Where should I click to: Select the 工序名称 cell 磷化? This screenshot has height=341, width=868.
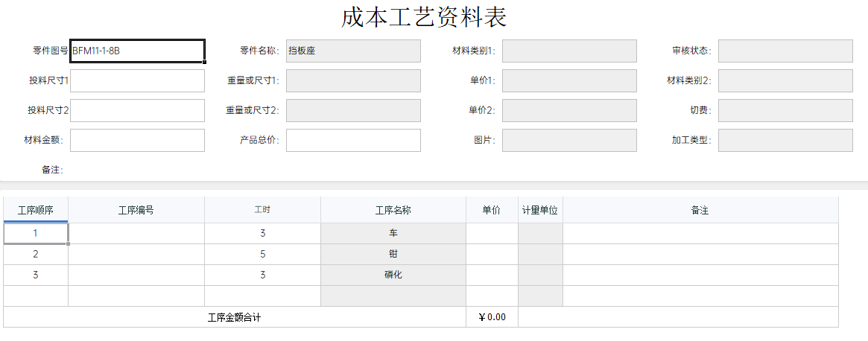[393, 275]
